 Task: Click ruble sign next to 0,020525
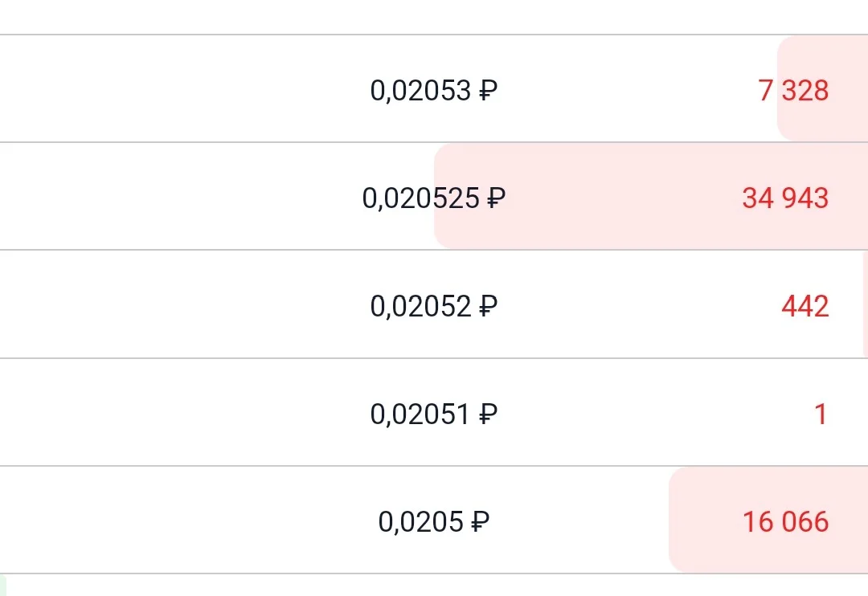coord(496,198)
